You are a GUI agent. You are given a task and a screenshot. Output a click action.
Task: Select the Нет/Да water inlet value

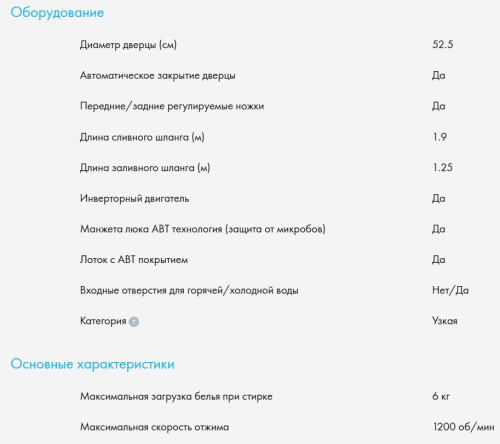point(450,290)
